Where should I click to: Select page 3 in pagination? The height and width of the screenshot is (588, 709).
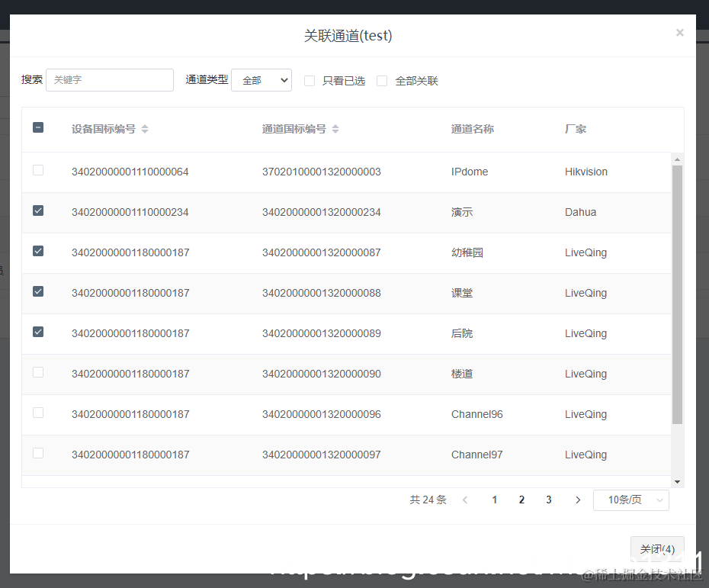point(549,500)
